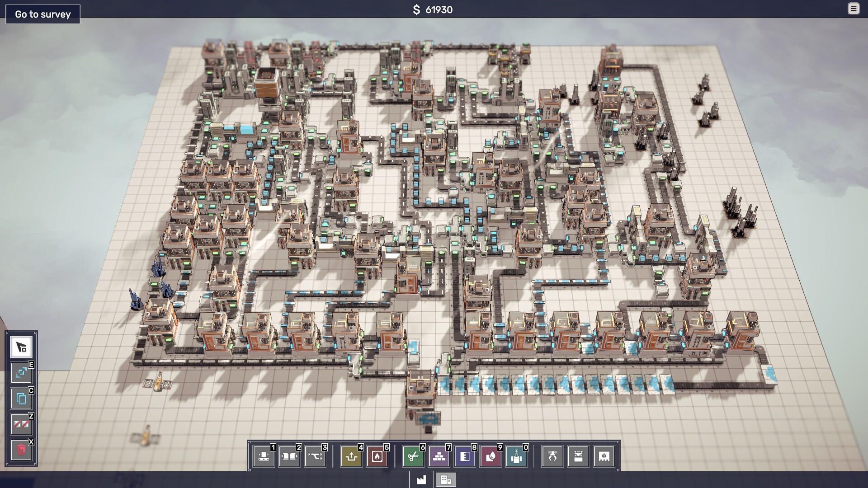
Task: Pick the purple stacked bricks machine, hotkey 7
Action: pyautogui.click(x=439, y=456)
